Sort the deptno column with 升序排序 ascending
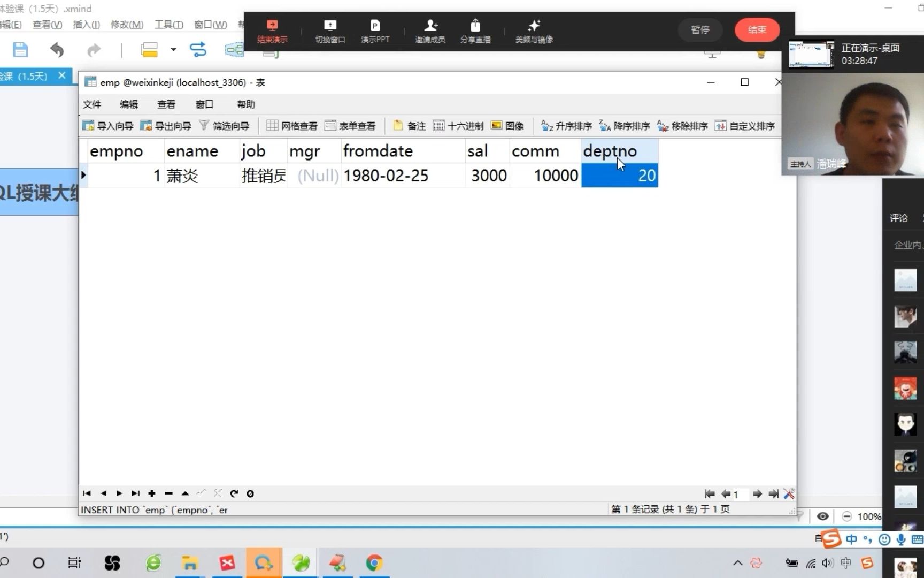Image resolution: width=924 pixels, height=578 pixels. point(566,126)
